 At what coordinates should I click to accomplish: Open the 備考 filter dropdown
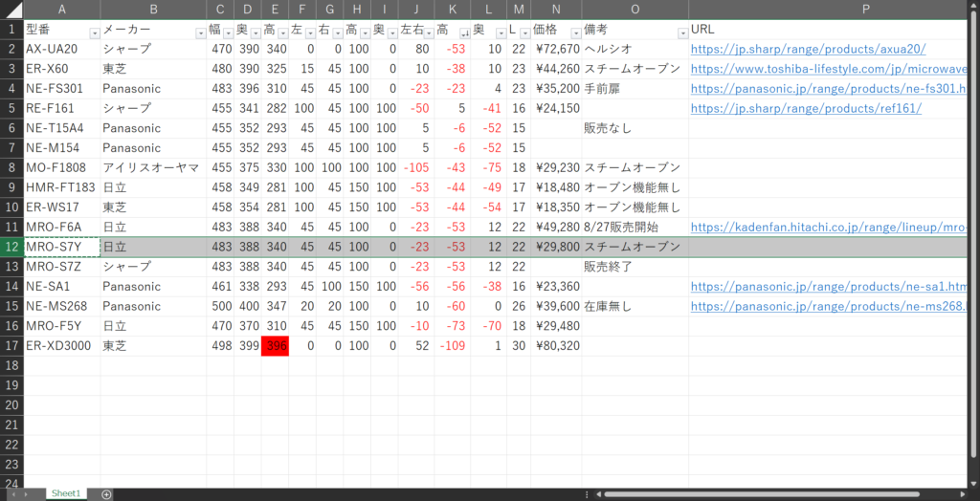click(682, 33)
